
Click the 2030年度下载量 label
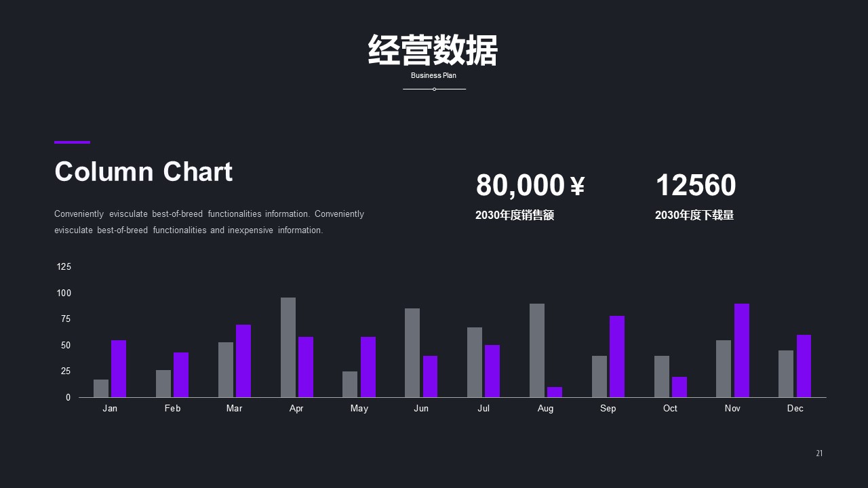pyautogui.click(x=694, y=215)
